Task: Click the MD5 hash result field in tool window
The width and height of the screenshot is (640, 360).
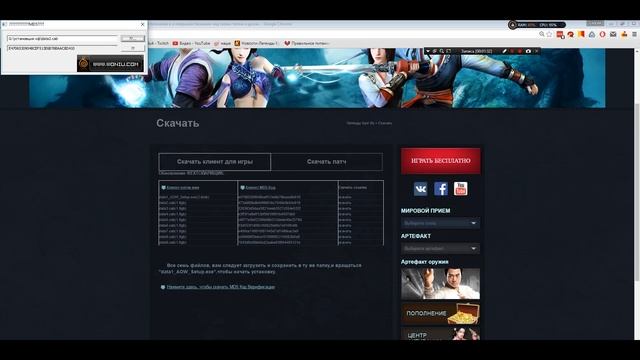Action: coord(62,48)
